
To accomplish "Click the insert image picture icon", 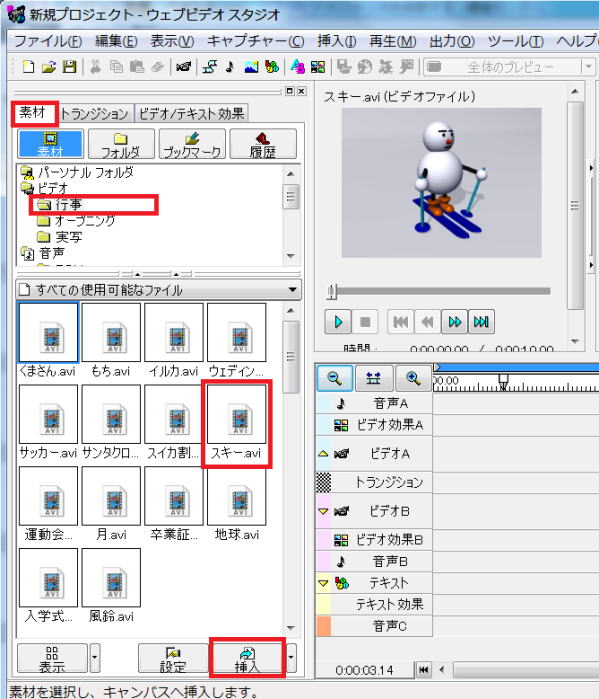I will [251, 67].
